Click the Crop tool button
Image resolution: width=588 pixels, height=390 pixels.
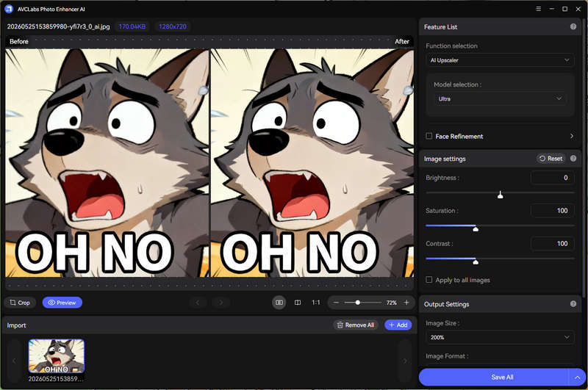coord(20,303)
